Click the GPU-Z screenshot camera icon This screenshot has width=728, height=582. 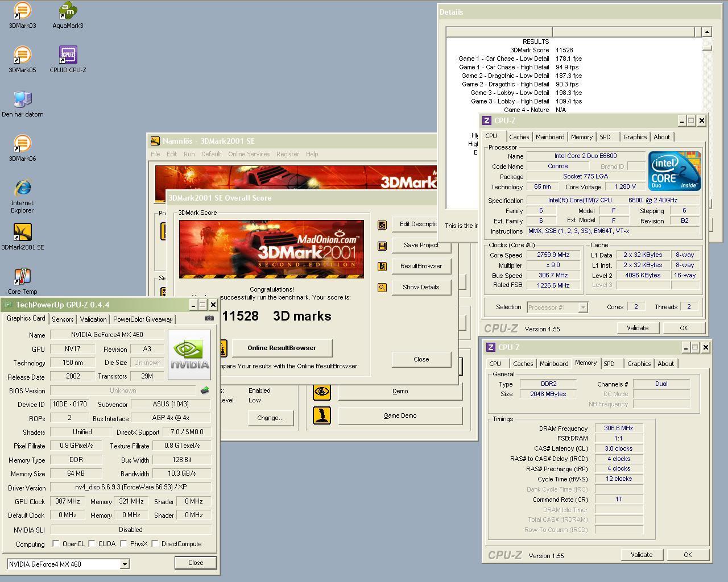tap(209, 318)
